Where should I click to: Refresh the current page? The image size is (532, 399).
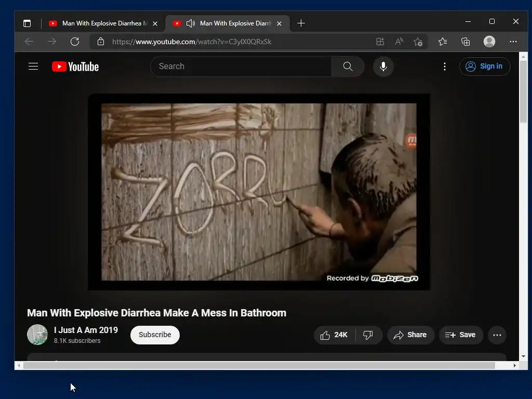75,42
